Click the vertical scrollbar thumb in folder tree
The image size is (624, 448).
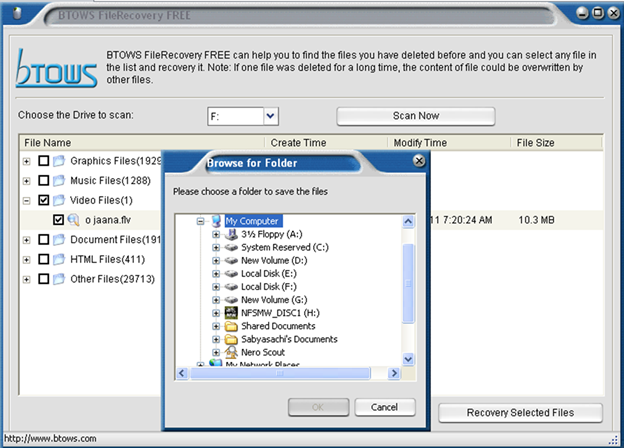point(408,283)
